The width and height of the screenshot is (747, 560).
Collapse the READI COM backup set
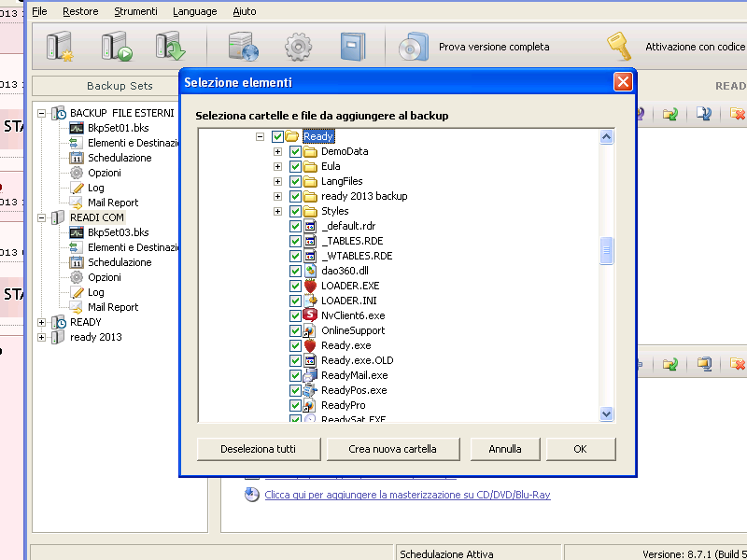click(41, 217)
